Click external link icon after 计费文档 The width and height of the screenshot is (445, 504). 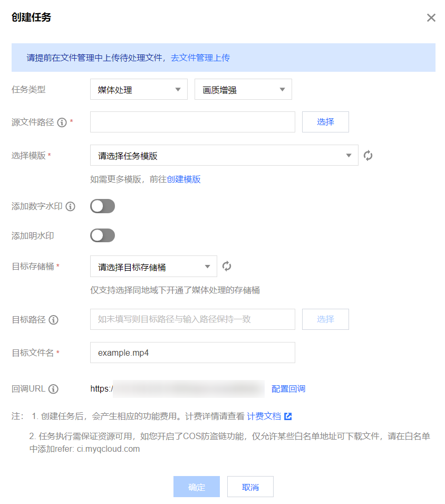tap(288, 416)
